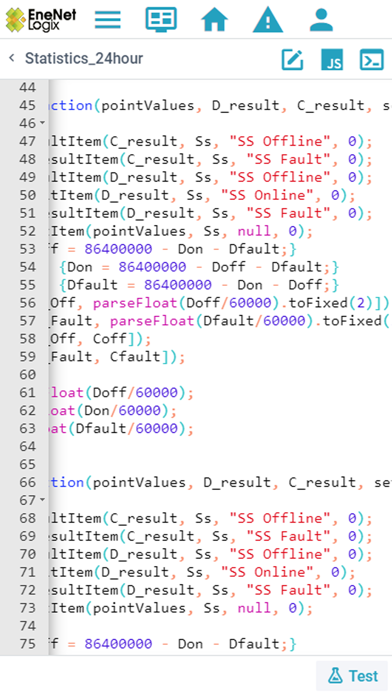This screenshot has width=392, height=696.
Task: Open the alarms warning triangle icon
Action: [268, 20]
